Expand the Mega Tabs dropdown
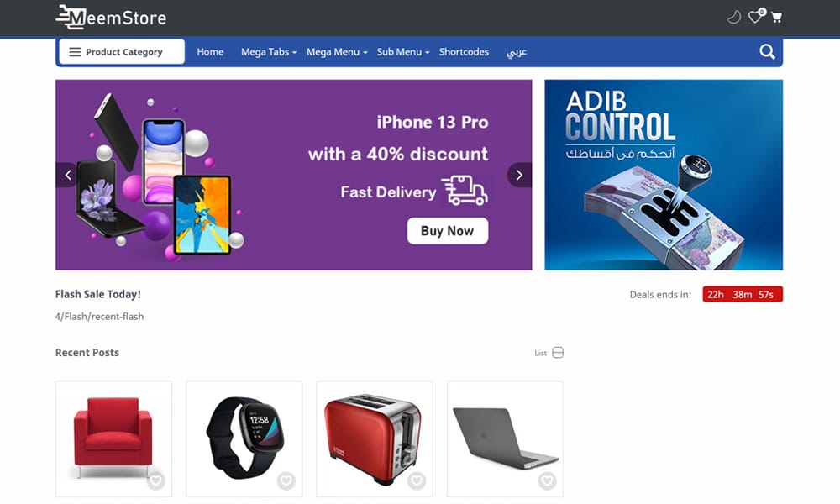 [269, 52]
